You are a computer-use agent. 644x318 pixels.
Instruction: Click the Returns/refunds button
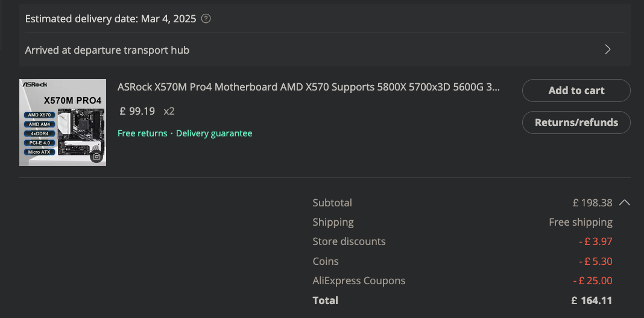576,122
